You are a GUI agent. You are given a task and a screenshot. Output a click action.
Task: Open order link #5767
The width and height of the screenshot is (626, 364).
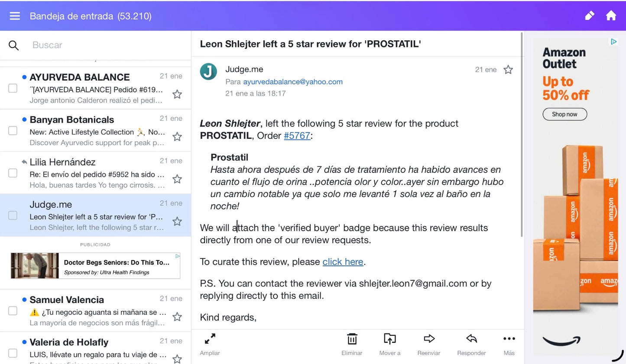coord(297,135)
